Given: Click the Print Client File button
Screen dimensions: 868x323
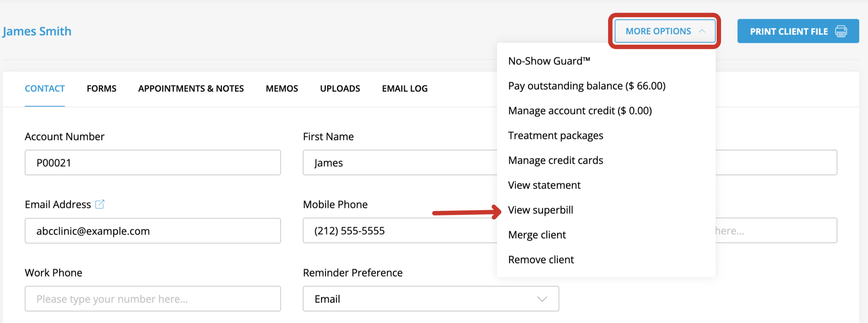Looking at the screenshot, I should 798,31.
